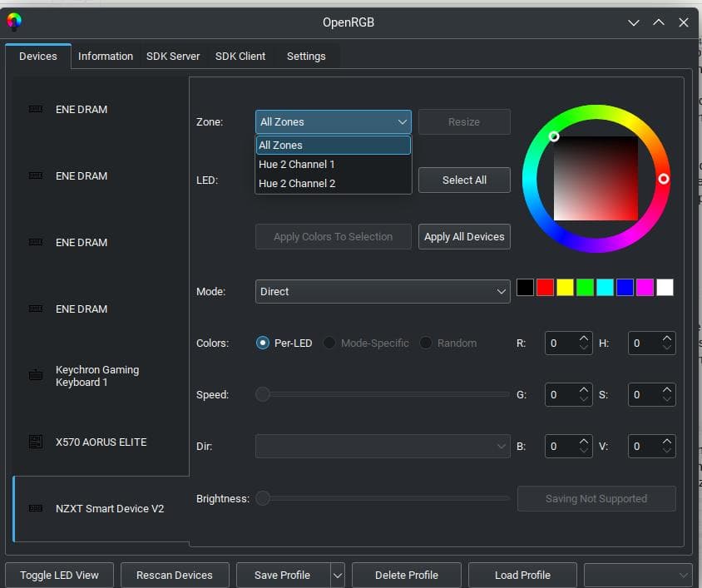Select the NZXT Smart Device V2 entry
Image resolution: width=702 pixels, height=588 pixels.
tap(101, 509)
